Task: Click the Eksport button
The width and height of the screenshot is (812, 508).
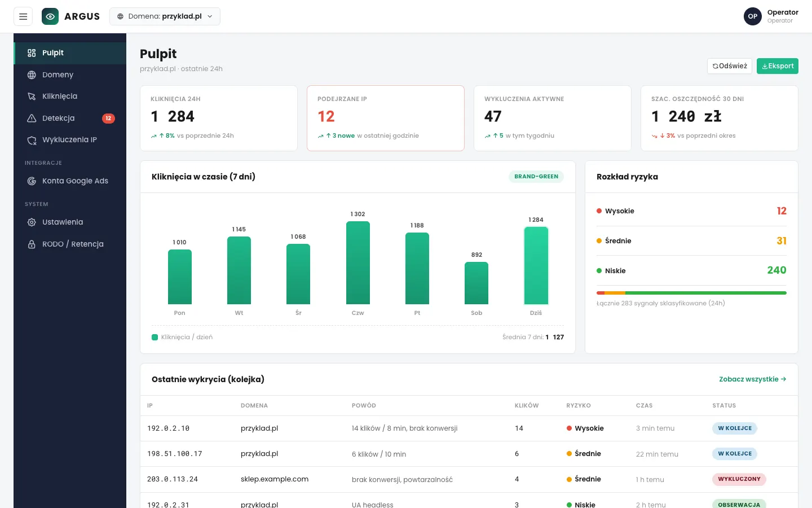Action: 777,66
